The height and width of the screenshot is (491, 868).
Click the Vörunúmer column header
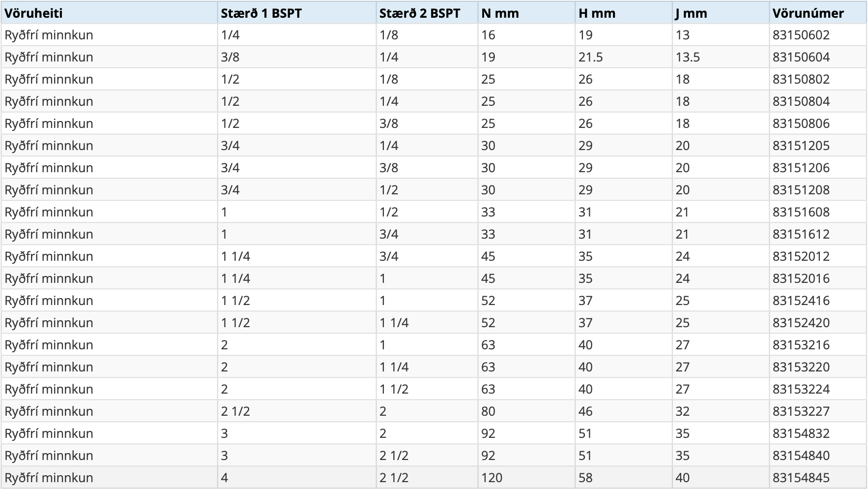point(808,13)
